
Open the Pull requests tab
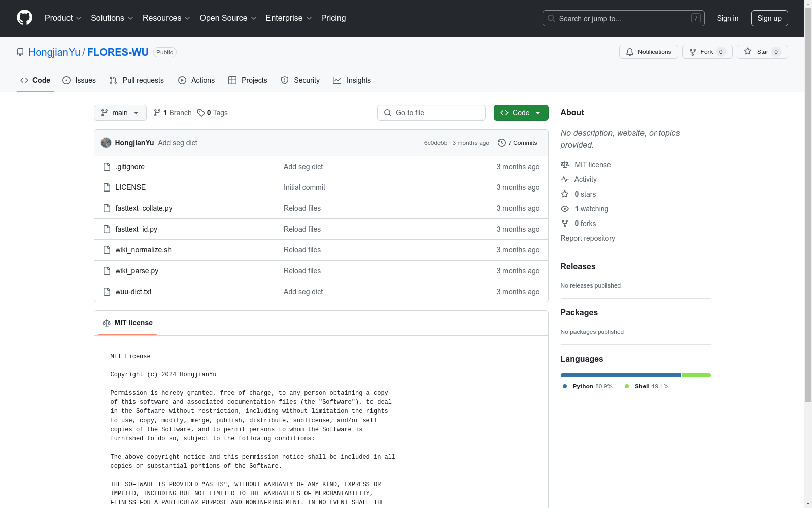coord(137,80)
